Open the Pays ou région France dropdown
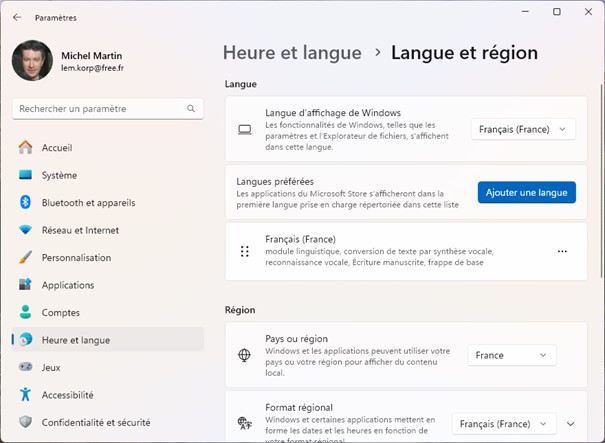The width and height of the screenshot is (605, 443). pyautogui.click(x=511, y=355)
